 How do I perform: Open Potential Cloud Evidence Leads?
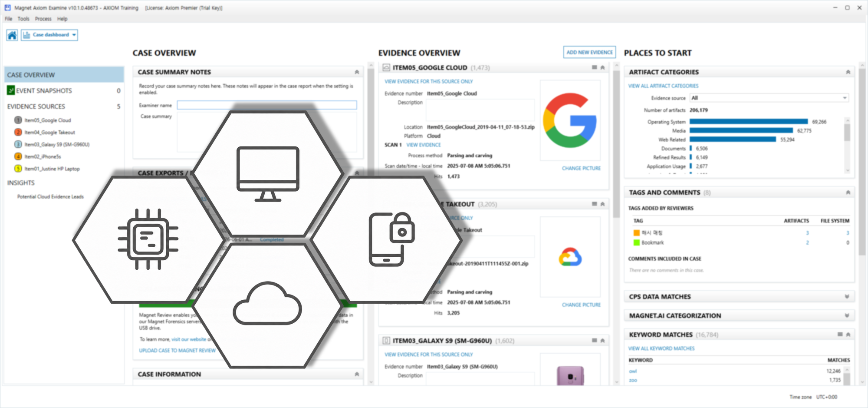click(x=50, y=197)
